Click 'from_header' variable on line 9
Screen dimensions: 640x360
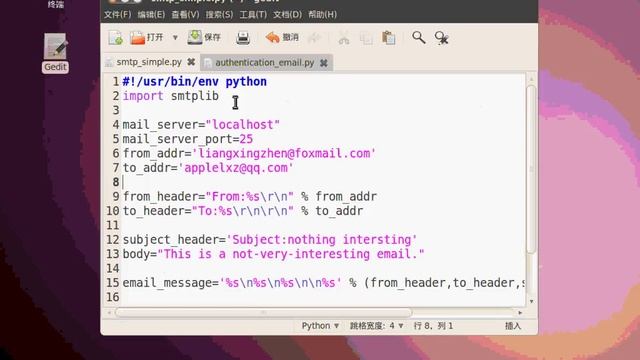point(160,197)
